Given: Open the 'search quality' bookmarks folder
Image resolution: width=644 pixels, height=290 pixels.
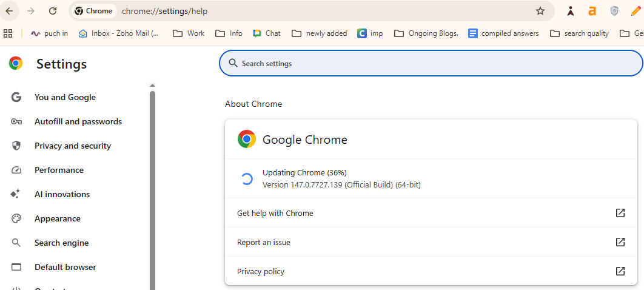Looking at the screenshot, I should (x=580, y=33).
